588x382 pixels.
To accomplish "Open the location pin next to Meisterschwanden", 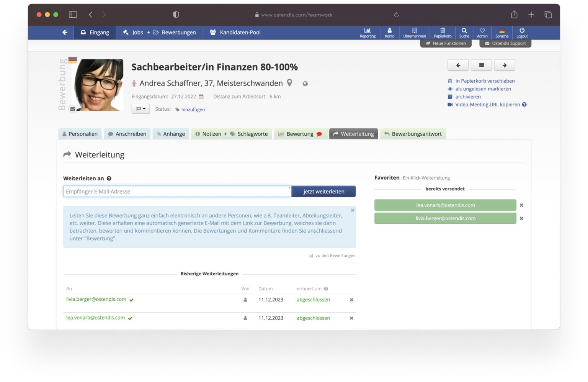I will [x=290, y=83].
